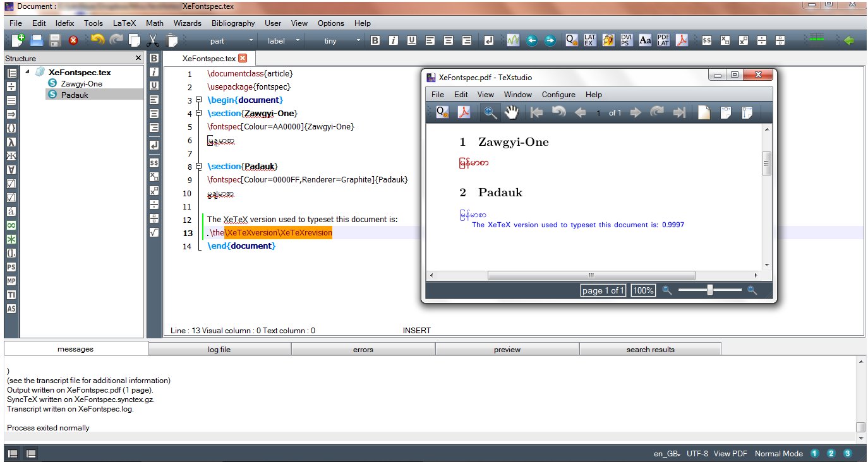Close the XeFontspec.tex editor tab

(x=243, y=58)
